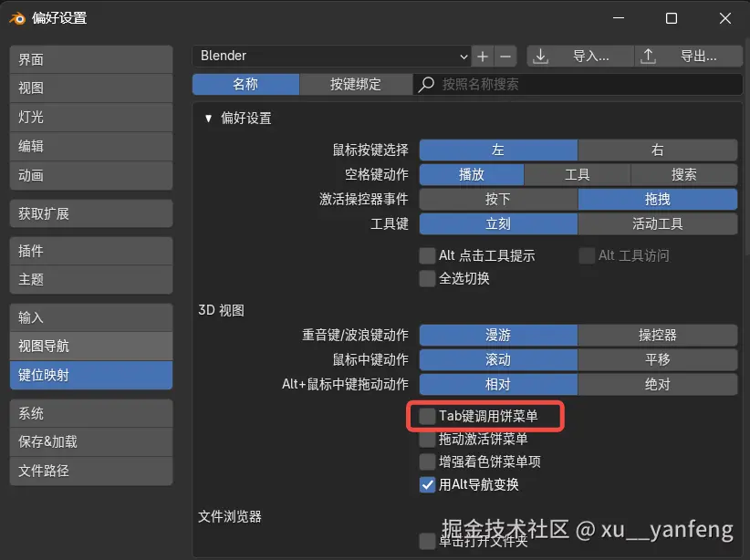Open the 保存&加载 section
750x560 pixels.
coord(91,441)
